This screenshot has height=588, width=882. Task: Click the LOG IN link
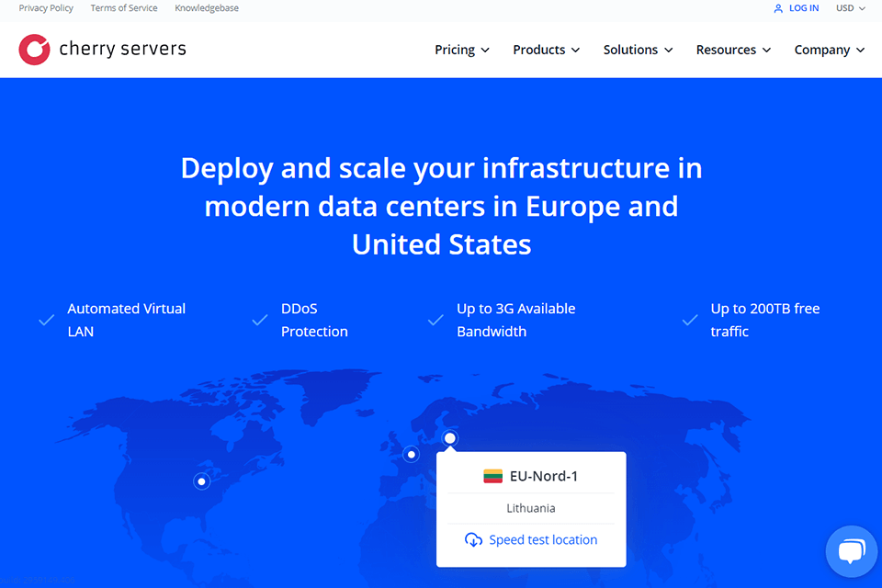(x=804, y=8)
